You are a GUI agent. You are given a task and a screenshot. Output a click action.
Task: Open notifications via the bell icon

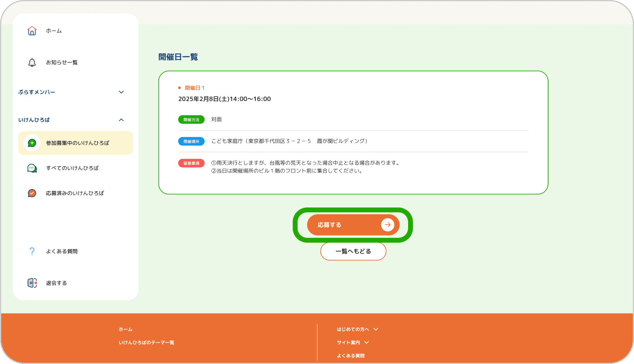32,62
